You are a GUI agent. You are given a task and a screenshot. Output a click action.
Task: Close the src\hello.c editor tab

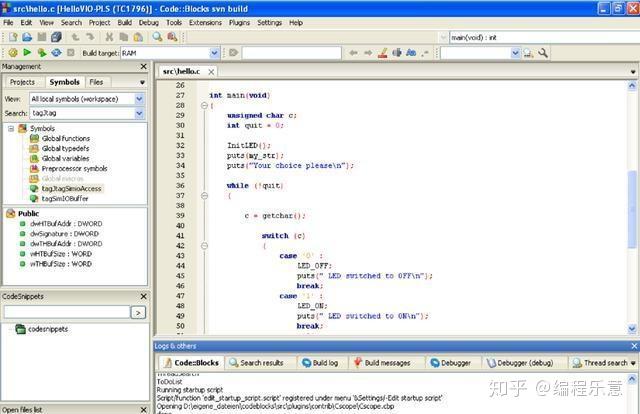[x=210, y=72]
